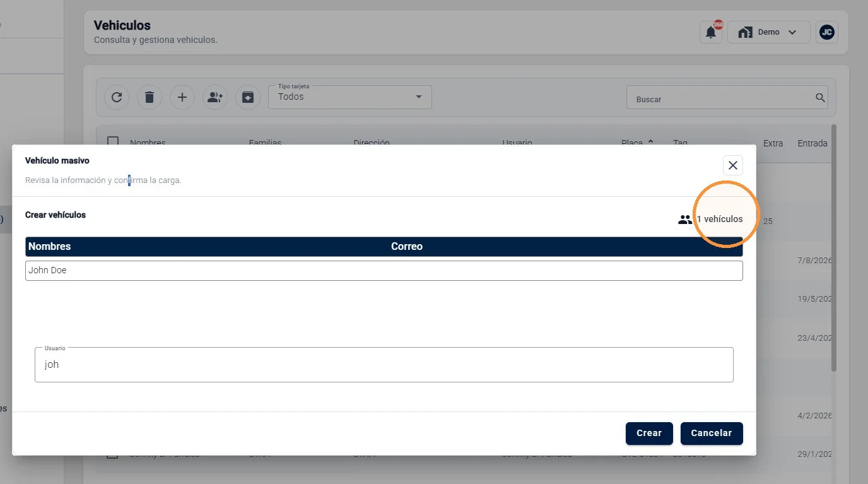This screenshot has height=484, width=868.
Task: Click the Nombres header in the dialog table
Action: (x=50, y=247)
